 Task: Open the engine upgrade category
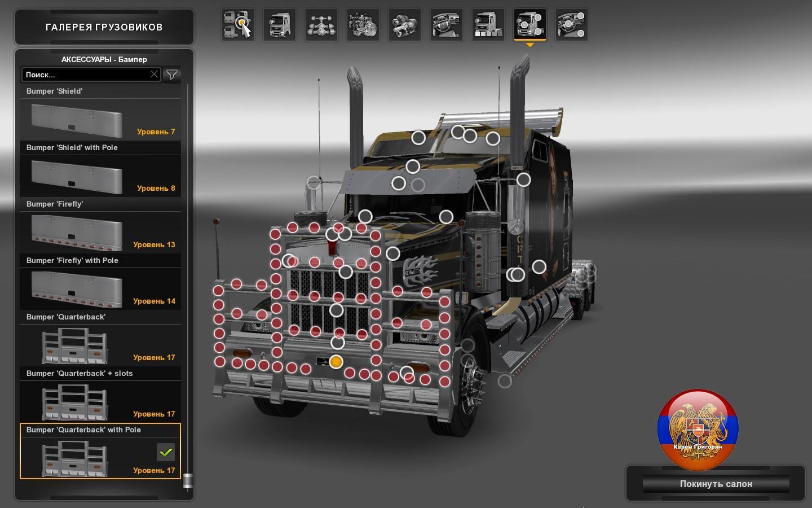363,25
